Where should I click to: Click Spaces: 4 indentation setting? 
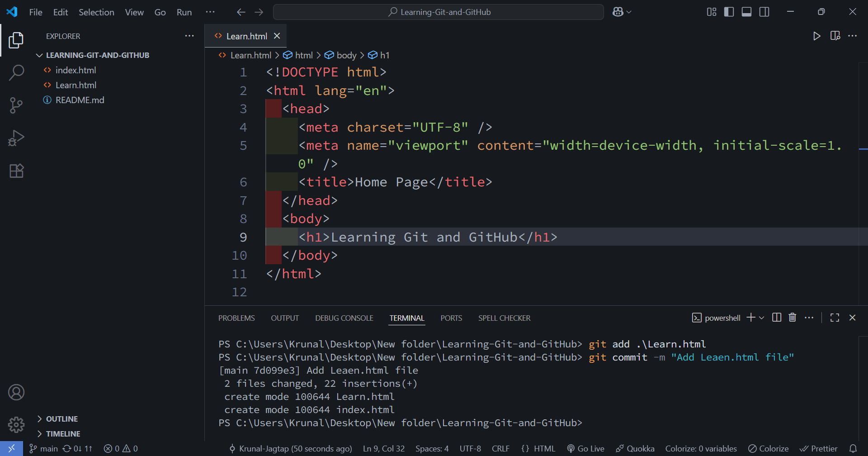432,449
